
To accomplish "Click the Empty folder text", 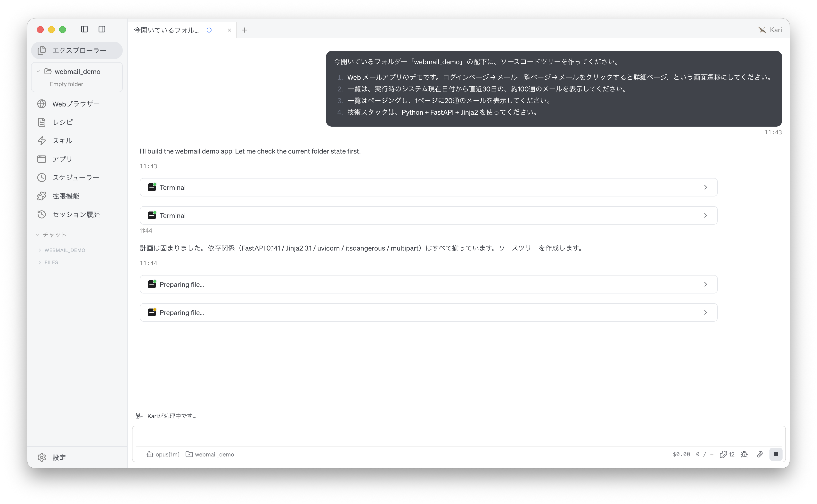I will pyautogui.click(x=66, y=84).
